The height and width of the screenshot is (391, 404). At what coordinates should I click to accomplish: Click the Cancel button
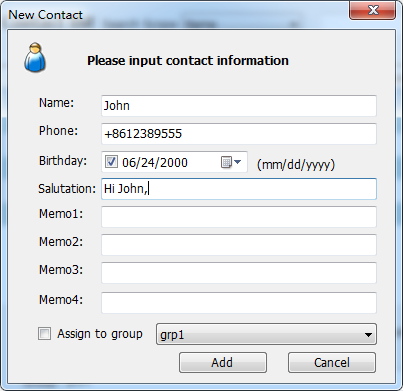(x=332, y=362)
